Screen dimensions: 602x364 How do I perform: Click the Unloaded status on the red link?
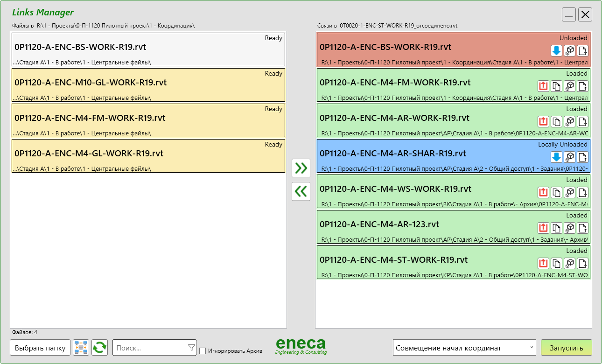coord(574,38)
